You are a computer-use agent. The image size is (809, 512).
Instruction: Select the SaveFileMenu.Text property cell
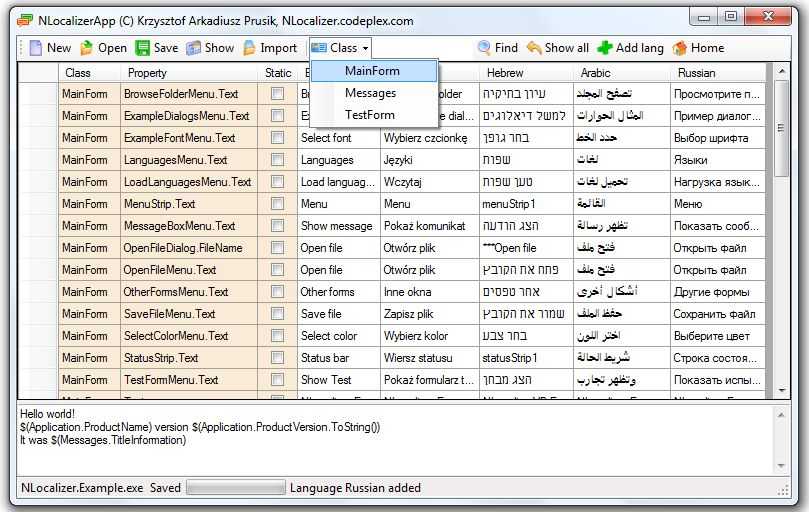pos(189,314)
